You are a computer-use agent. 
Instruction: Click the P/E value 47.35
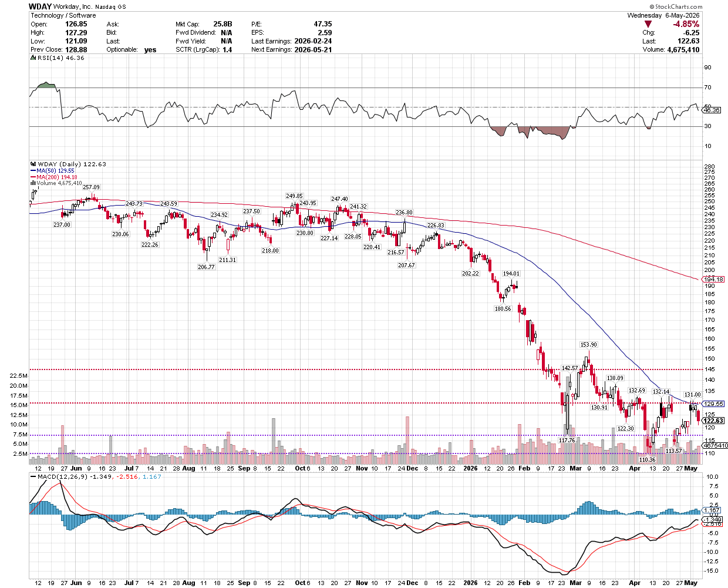click(x=323, y=24)
